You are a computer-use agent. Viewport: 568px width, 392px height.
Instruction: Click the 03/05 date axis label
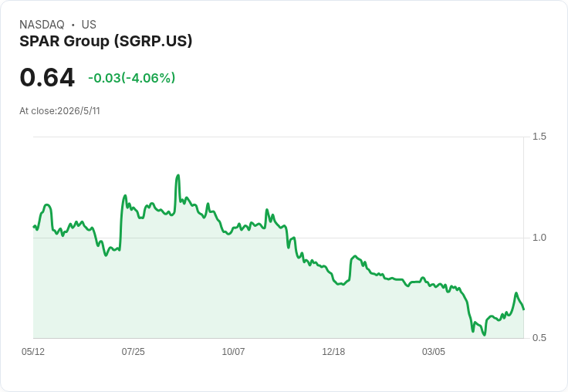434,351
